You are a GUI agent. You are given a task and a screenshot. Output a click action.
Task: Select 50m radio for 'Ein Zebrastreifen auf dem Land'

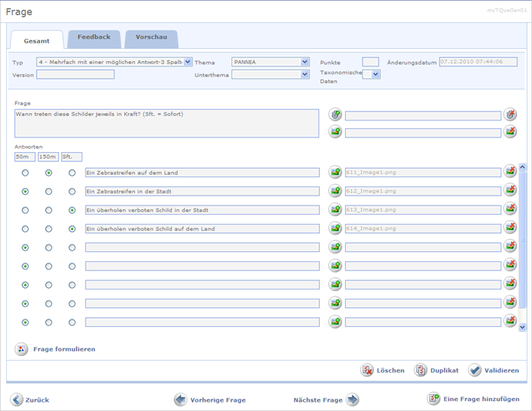coord(25,173)
